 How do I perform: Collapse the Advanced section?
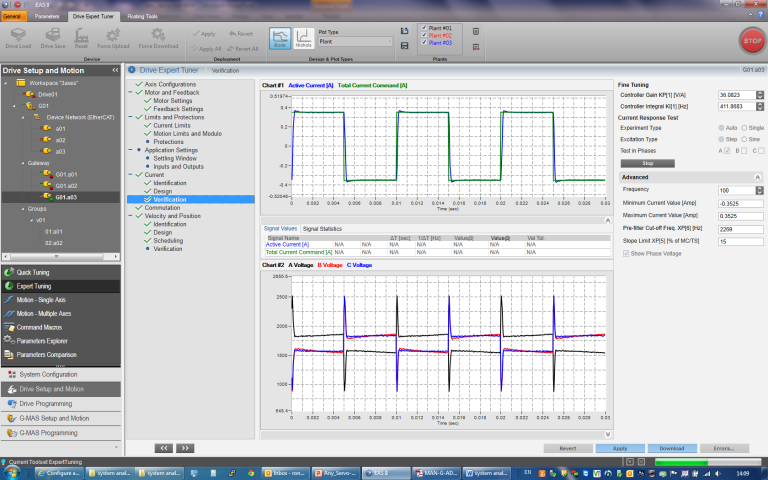[759, 177]
